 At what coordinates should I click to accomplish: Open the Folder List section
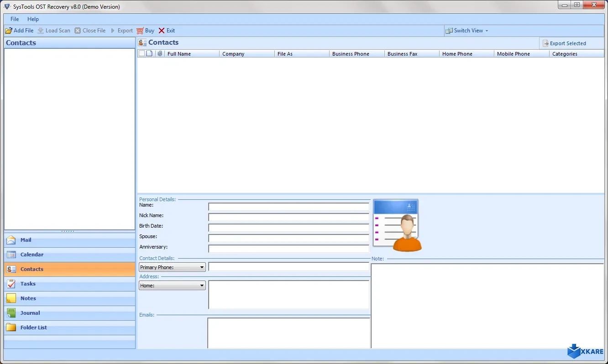(70, 328)
